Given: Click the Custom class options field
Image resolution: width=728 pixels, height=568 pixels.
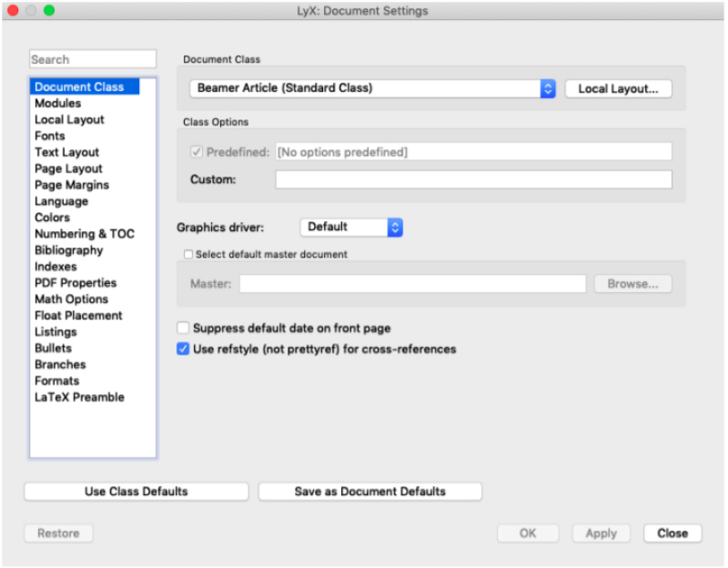Looking at the screenshot, I should [473, 179].
